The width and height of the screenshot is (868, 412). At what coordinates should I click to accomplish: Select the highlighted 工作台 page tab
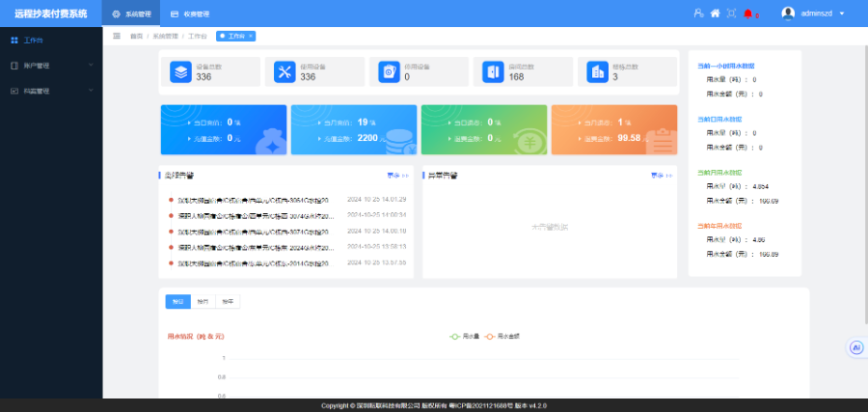236,36
